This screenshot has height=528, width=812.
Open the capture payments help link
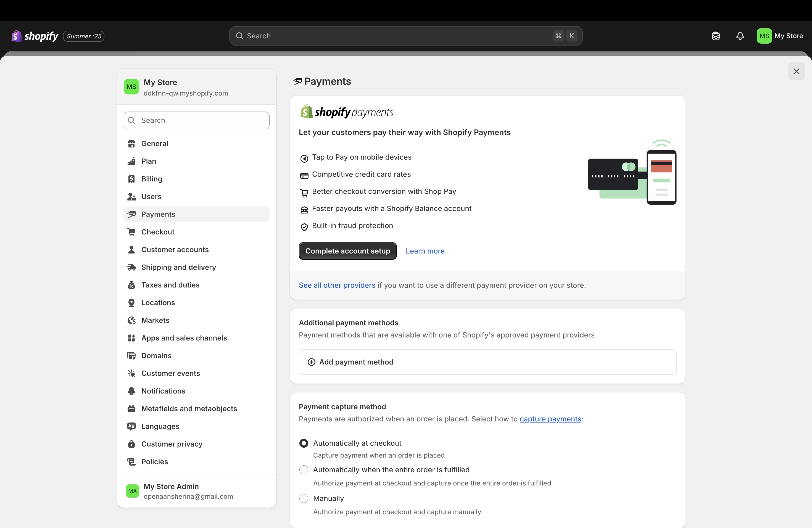coord(550,419)
